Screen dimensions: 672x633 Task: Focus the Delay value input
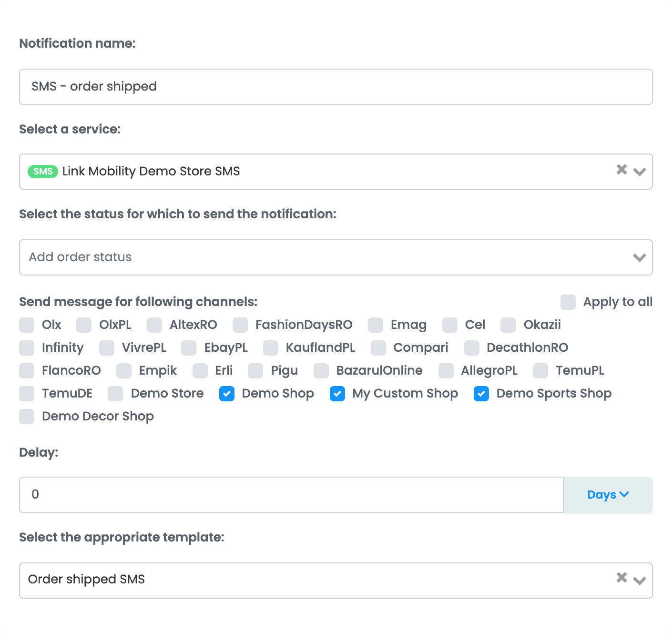click(292, 495)
